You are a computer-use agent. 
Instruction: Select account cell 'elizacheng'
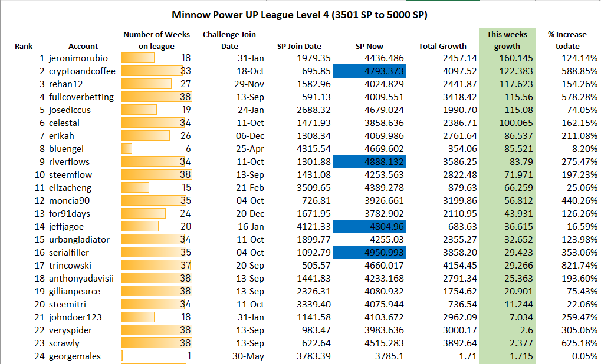point(70,188)
